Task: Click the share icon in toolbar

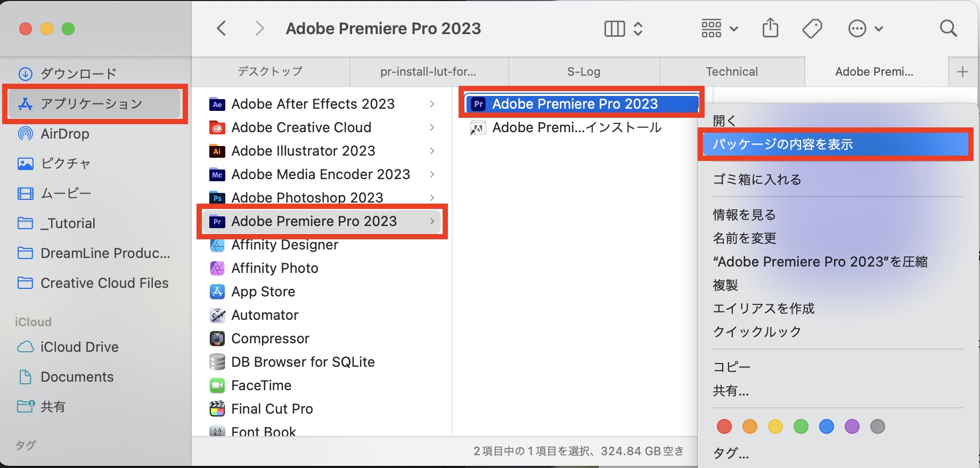Action: point(770,28)
